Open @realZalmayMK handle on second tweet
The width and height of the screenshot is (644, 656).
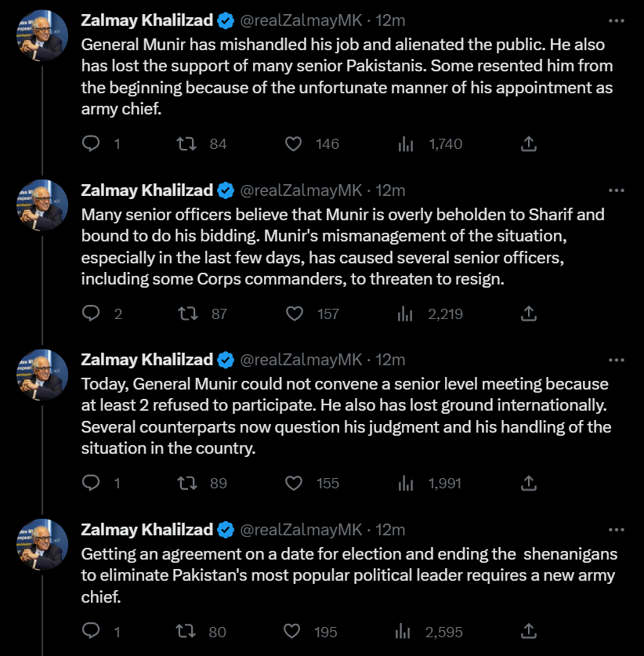(301, 190)
